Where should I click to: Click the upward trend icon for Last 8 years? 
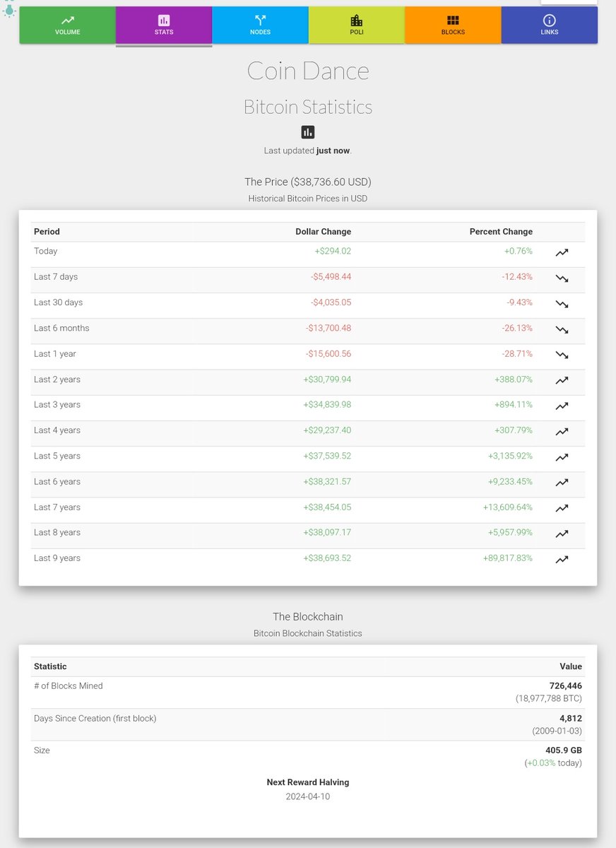point(562,534)
